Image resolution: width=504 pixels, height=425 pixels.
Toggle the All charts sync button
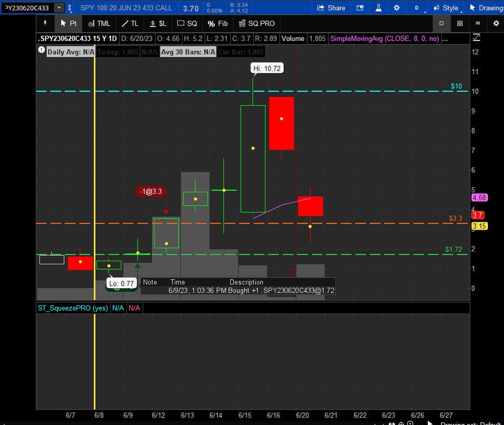478,23
